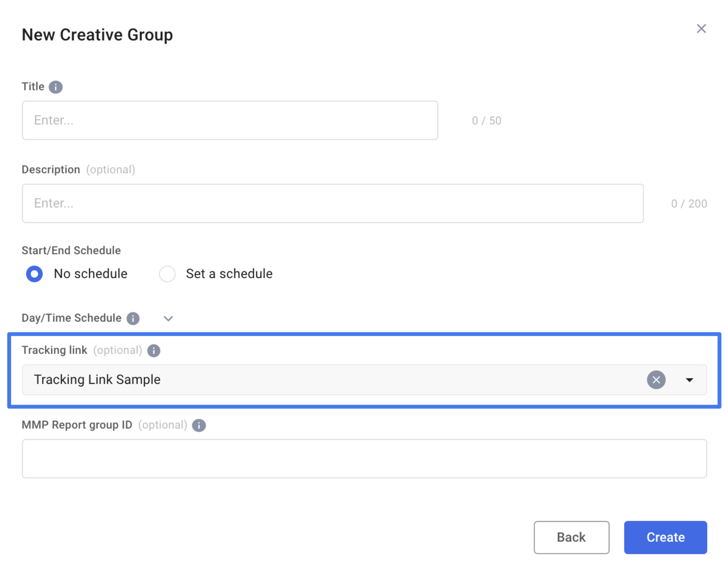Click the Tracking link info icon
Image resolution: width=728 pixels, height=570 pixels.
tap(154, 351)
